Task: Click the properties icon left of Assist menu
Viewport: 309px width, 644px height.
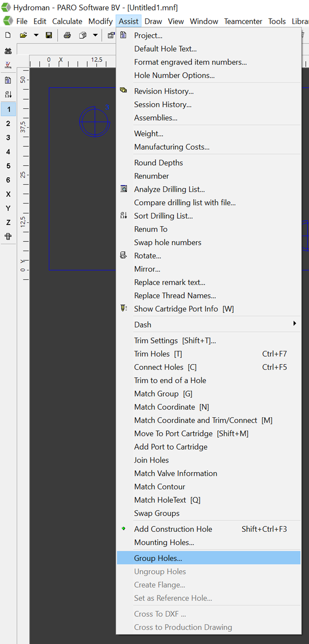Action: coord(111,35)
